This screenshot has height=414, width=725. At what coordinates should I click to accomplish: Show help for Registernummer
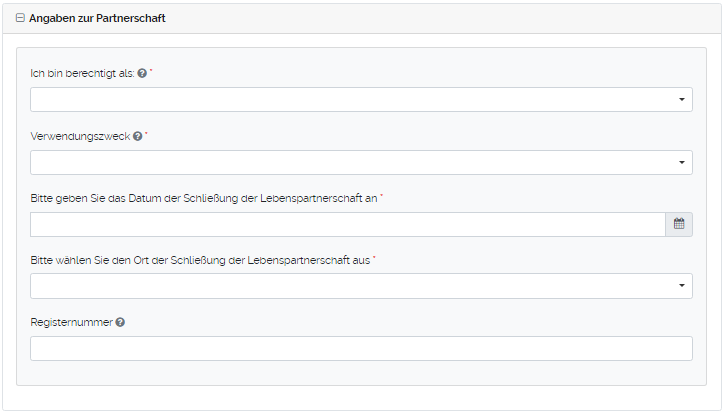click(x=120, y=322)
